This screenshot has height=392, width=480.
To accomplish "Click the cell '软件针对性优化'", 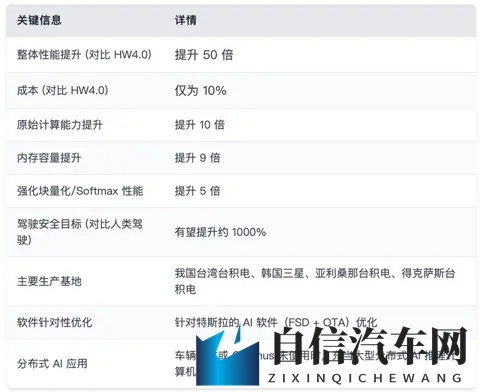I will 54,322.
